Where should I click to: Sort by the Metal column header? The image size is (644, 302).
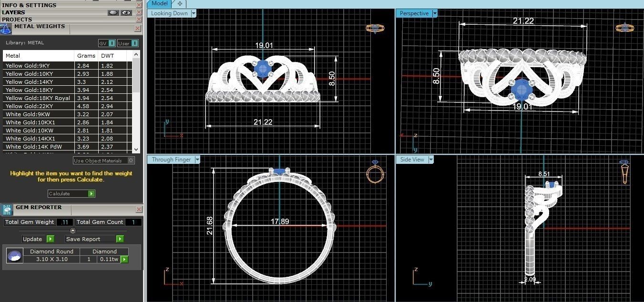[39, 56]
